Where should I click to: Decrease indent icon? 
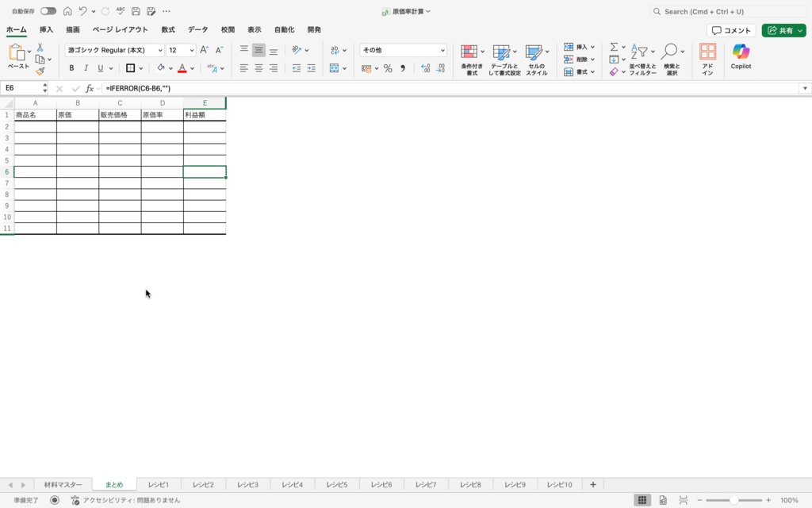pyautogui.click(x=297, y=68)
